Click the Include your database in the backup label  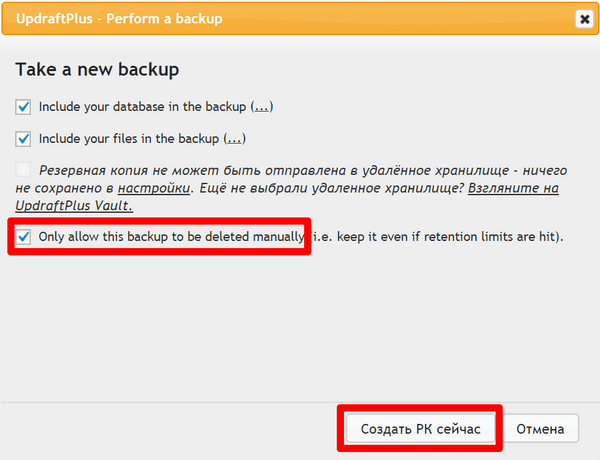pos(142,107)
